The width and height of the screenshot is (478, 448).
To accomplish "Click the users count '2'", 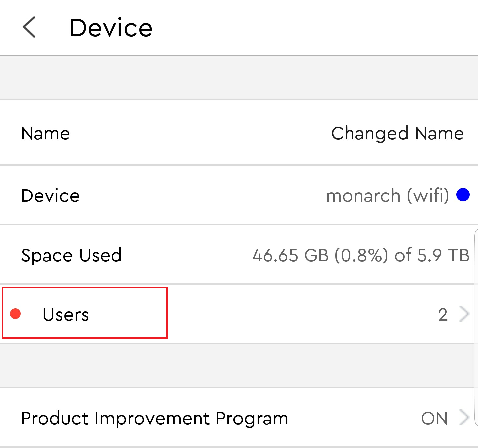I will click(x=443, y=315).
